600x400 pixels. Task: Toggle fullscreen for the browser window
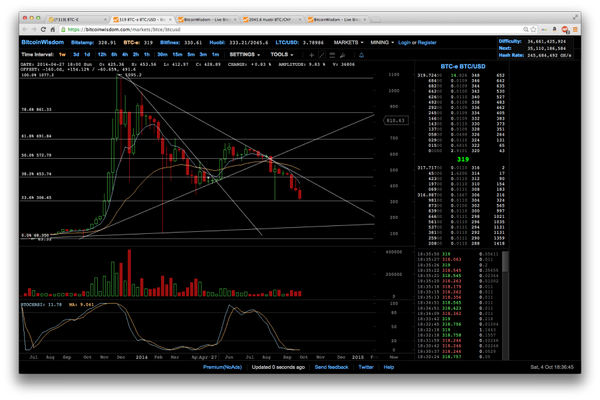point(575,17)
